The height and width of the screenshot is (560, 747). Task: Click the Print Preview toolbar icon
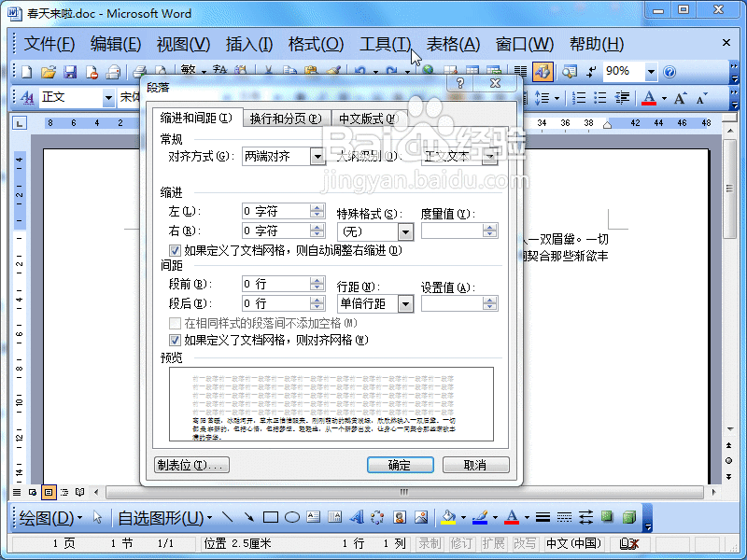click(159, 70)
